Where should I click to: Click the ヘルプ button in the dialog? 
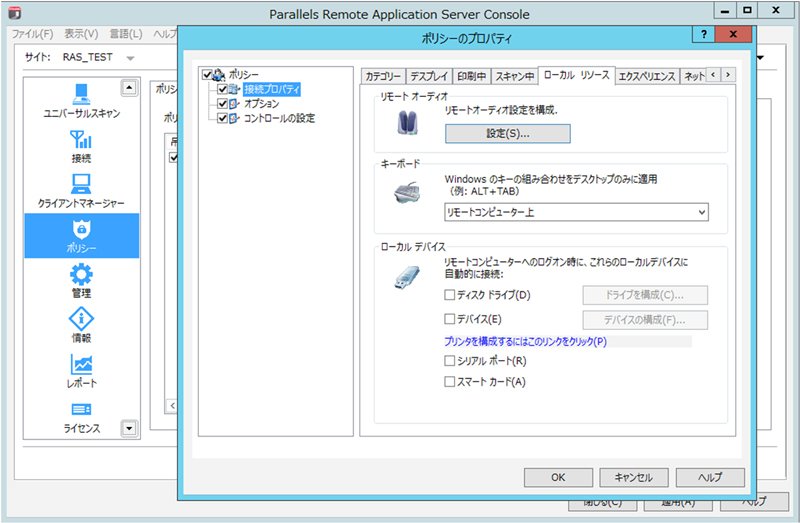coord(710,478)
